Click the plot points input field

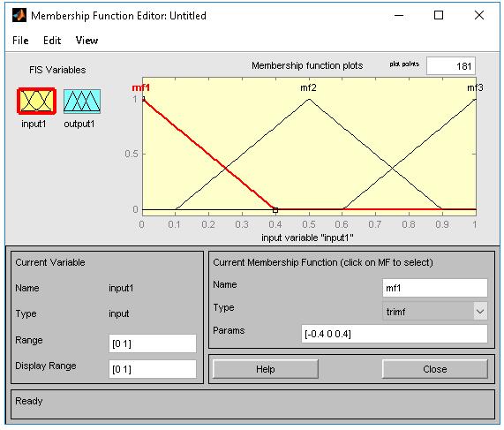tap(451, 66)
